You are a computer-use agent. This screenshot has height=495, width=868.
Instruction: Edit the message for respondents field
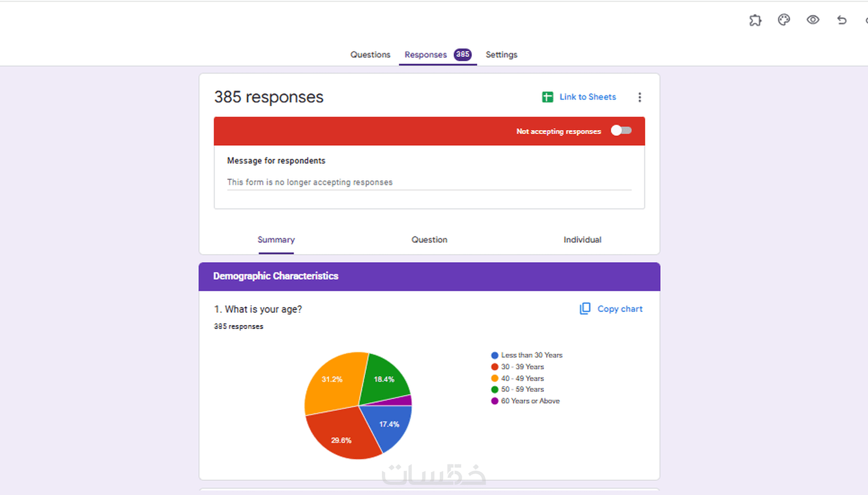coord(429,182)
